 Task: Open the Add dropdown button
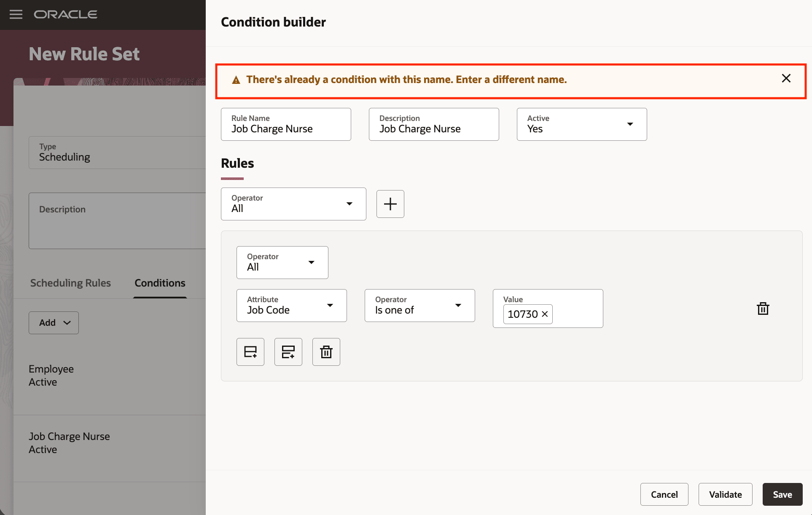coord(53,322)
